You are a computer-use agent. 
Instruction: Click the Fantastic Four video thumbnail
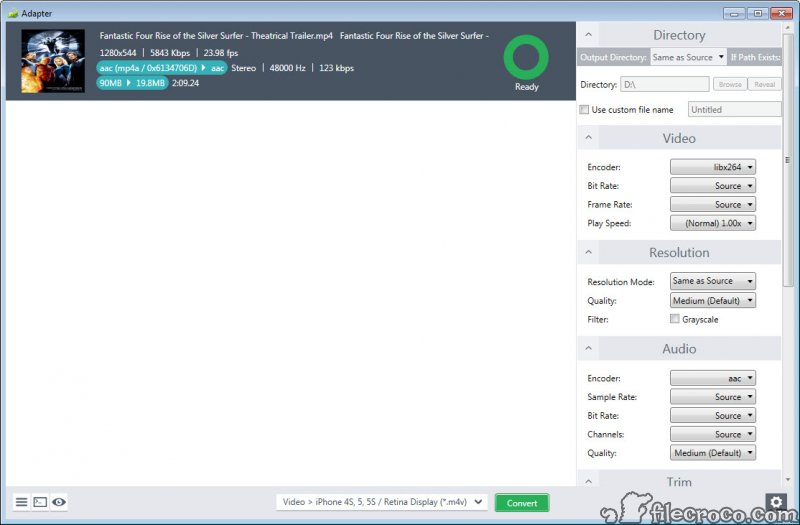pyautogui.click(x=53, y=61)
